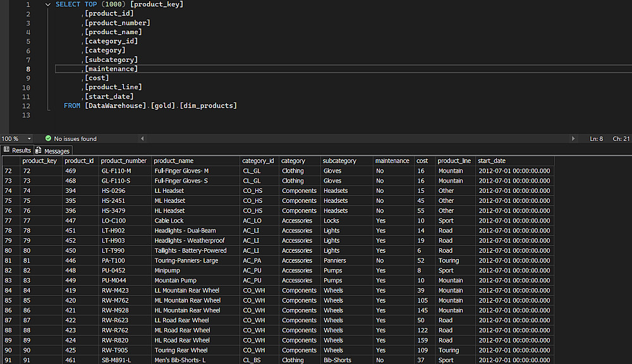This screenshot has height=364, width=632.
Task: Click [dim_products] in the FROM clause
Action: click(208, 106)
